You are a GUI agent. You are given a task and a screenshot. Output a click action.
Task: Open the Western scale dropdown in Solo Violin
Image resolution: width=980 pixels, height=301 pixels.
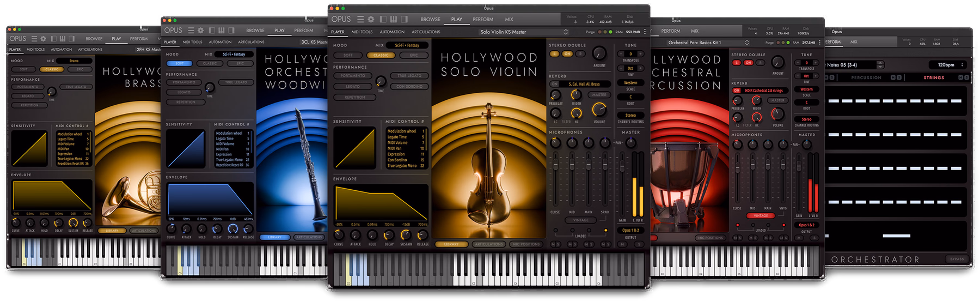630,83
